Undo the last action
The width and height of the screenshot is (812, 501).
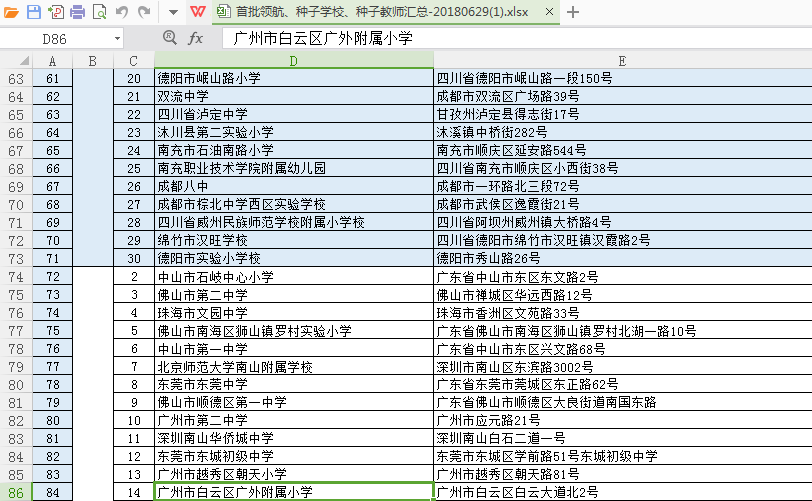pyautogui.click(x=122, y=12)
